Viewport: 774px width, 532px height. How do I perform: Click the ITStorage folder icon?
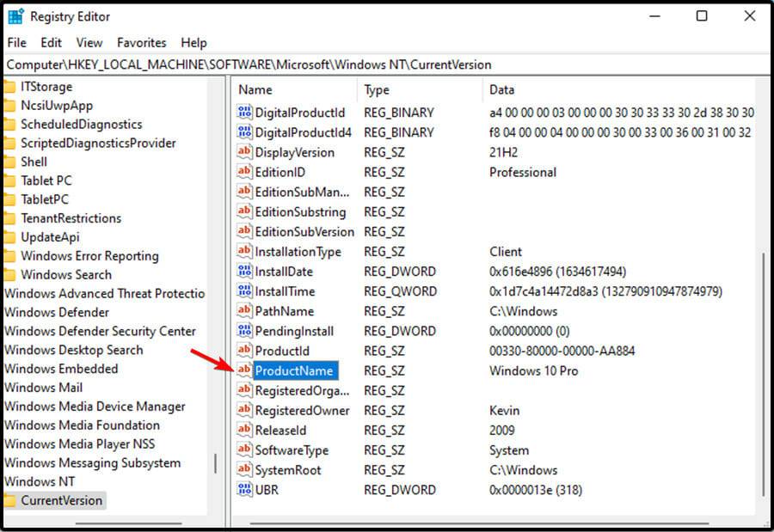tap(9, 87)
